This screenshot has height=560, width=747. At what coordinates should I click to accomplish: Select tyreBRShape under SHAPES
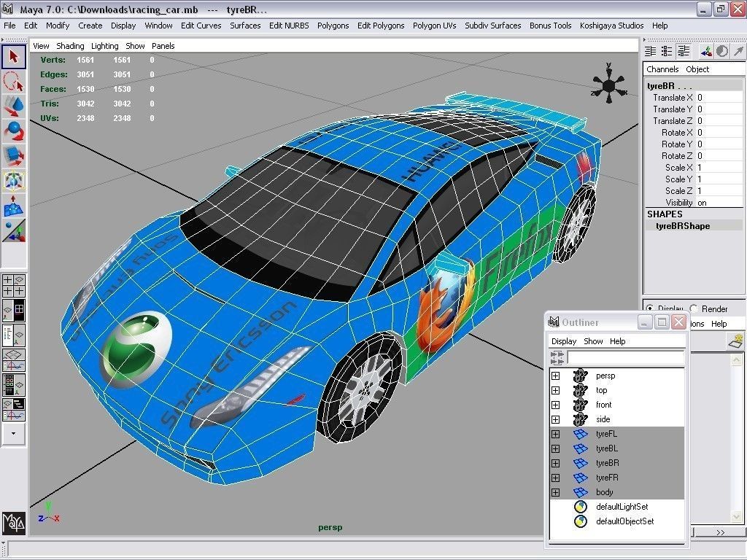[683, 226]
